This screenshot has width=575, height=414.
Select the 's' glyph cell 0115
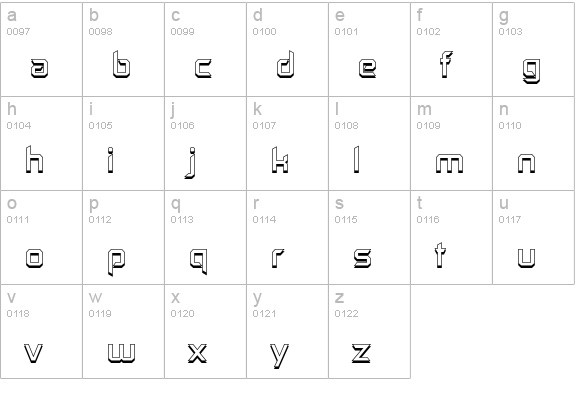pos(369,237)
